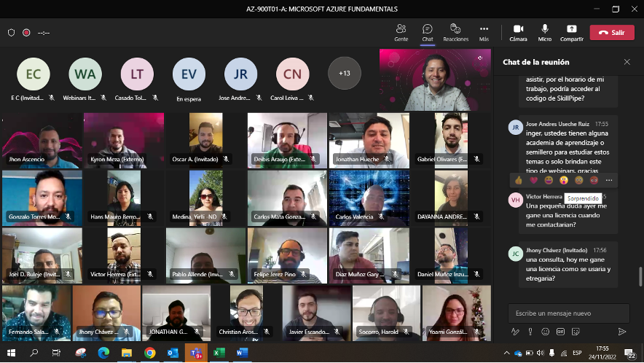This screenshot has height=363, width=644.
Task: Open the Reacciones menu
Action: (455, 33)
